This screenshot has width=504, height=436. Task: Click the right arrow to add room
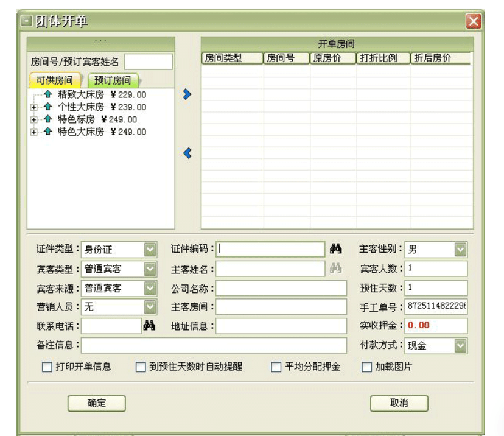[x=187, y=94]
